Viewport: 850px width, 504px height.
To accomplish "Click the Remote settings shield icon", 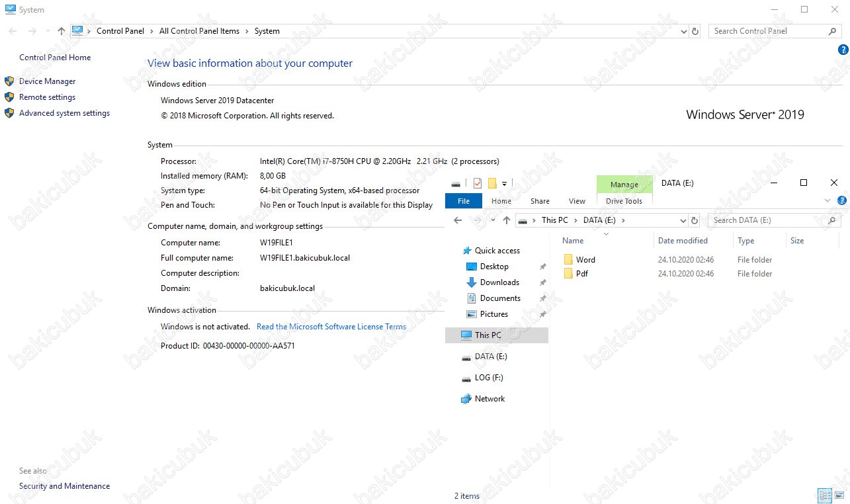I will pyautogui.click(x=9, y=97).
